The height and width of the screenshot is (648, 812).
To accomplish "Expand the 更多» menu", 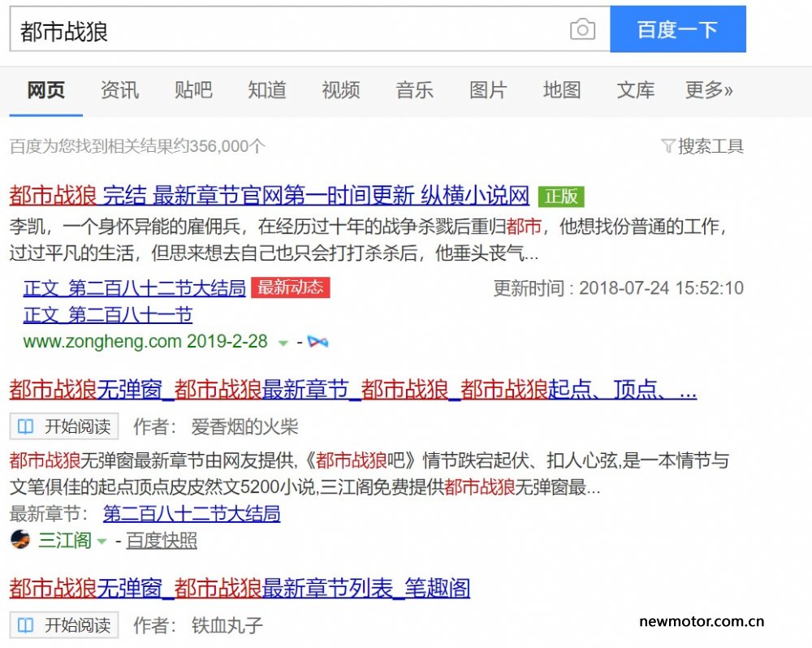I will pos(709,90).
